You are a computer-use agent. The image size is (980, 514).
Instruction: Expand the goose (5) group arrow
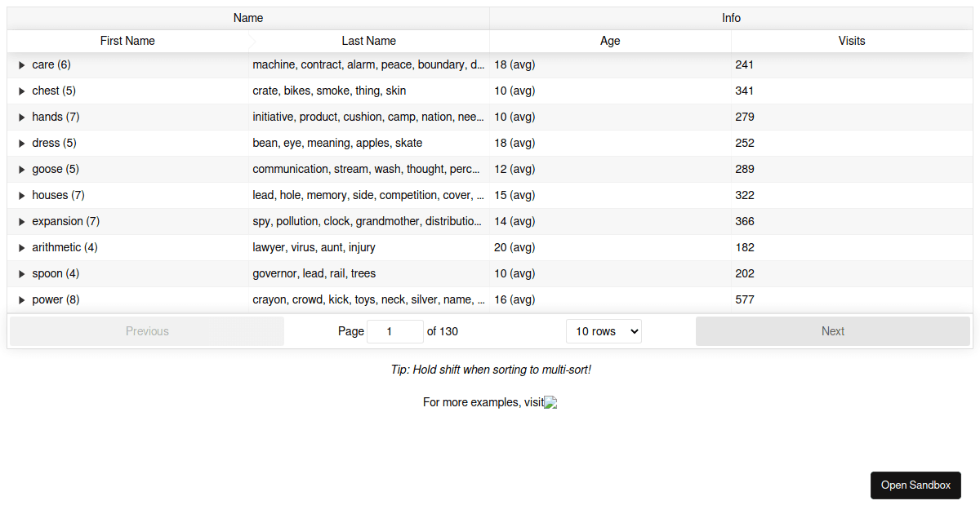pyautogui.click(x=22, y=169)
